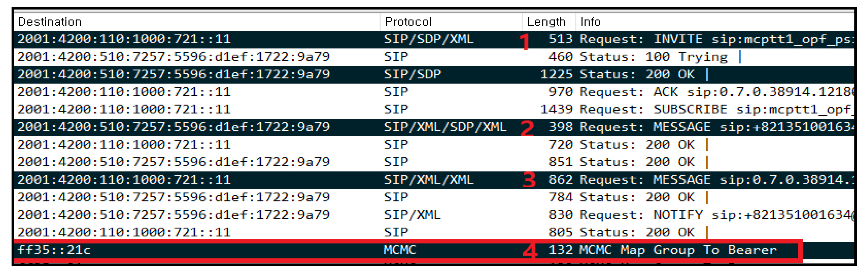868x275 pixels.
Task: Click the red number 2 annotation
Action: (x=527, y=128)
